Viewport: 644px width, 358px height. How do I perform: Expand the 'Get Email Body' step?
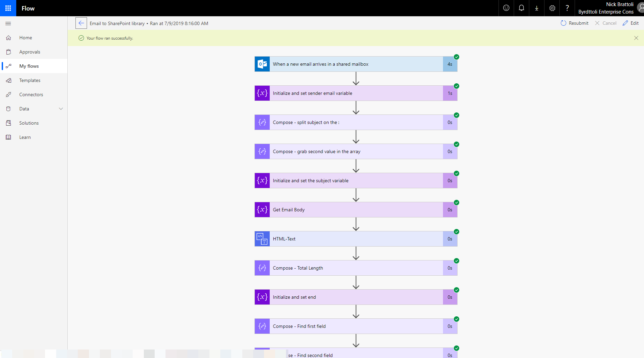356,210
